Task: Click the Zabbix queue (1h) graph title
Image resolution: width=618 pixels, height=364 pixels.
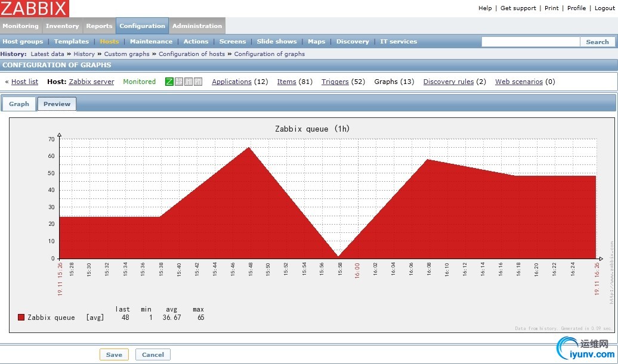Action: click(312, 129)
